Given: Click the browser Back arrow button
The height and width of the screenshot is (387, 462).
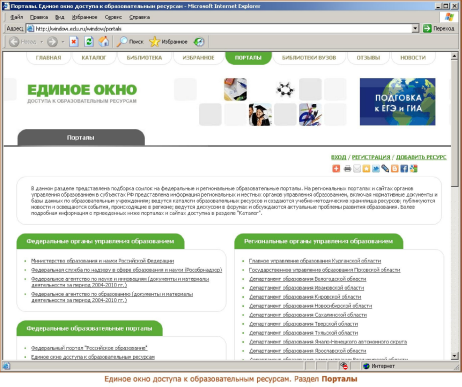Looking at the screenshot, I should coord(14,42).
